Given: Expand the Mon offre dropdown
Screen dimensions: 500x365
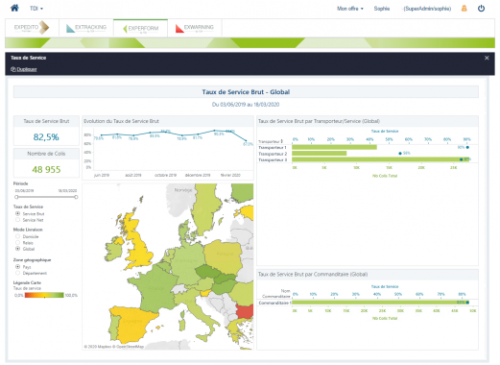Looking at the screenshot, I should [x=350, y=8].
